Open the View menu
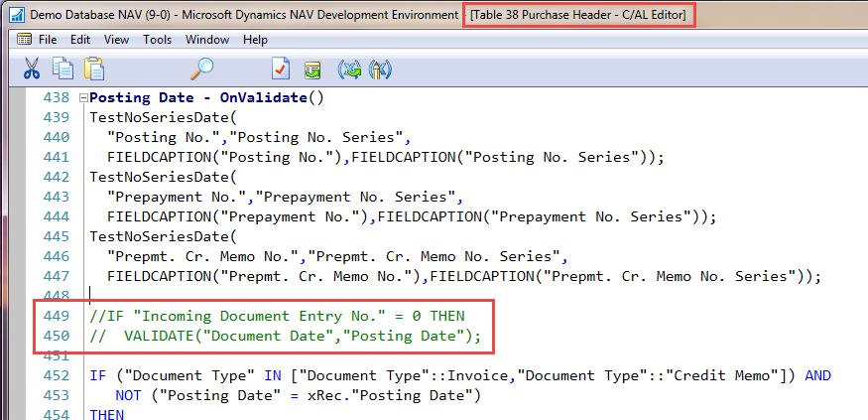 tap(116, 40)
